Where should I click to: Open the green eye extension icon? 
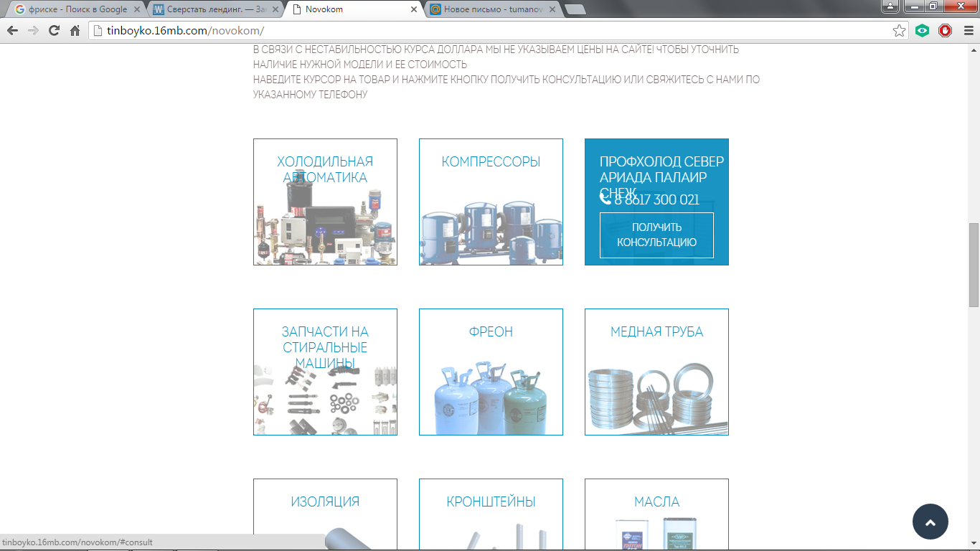pyautogui.click(x=923, y=31)
